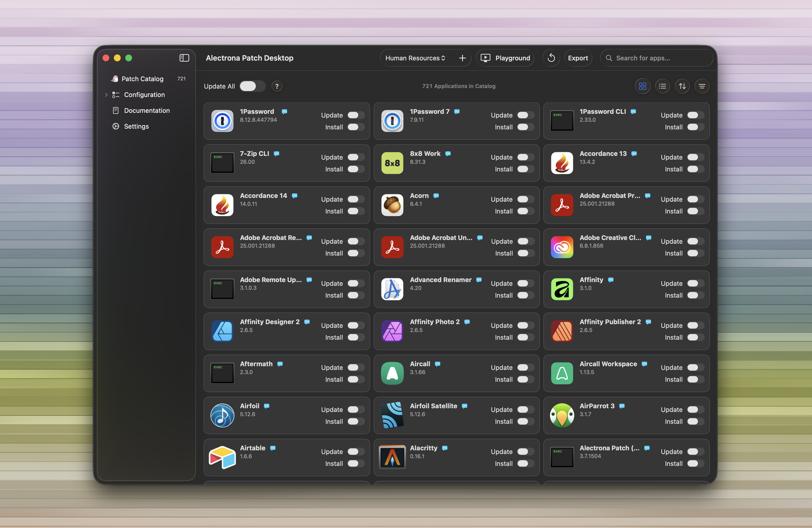Enable Install for AirParrot 3

pyautogui.click(x=695, y=422)
